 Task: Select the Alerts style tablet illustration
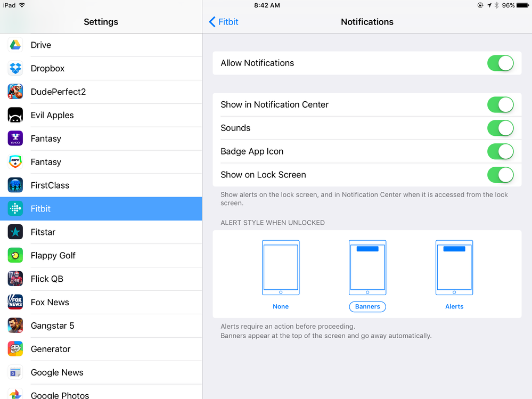pyautogui.click(x=454, y=267)
